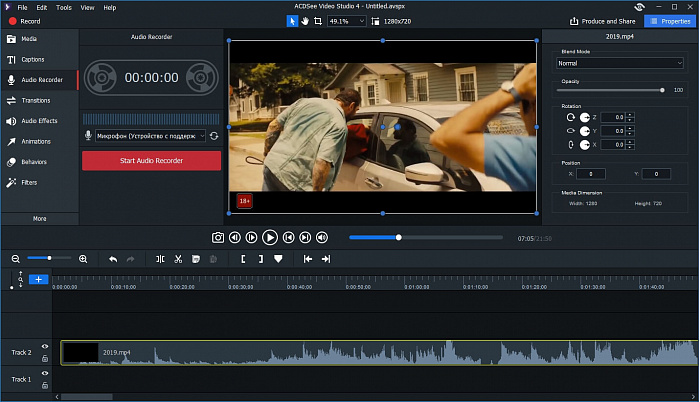Click the volume speaker icon
700x402 pixels.
point(322,238)
